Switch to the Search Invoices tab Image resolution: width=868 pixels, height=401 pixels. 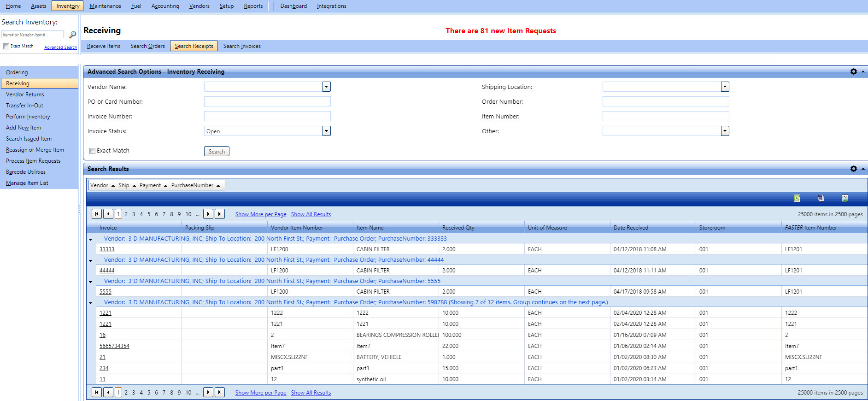click(242, 46)
